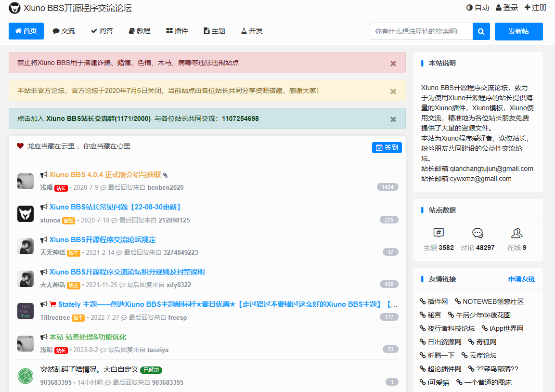This screenshot has width=555, height=392.
Task: Open the 秘言 friend link
Action: (430, 315)
